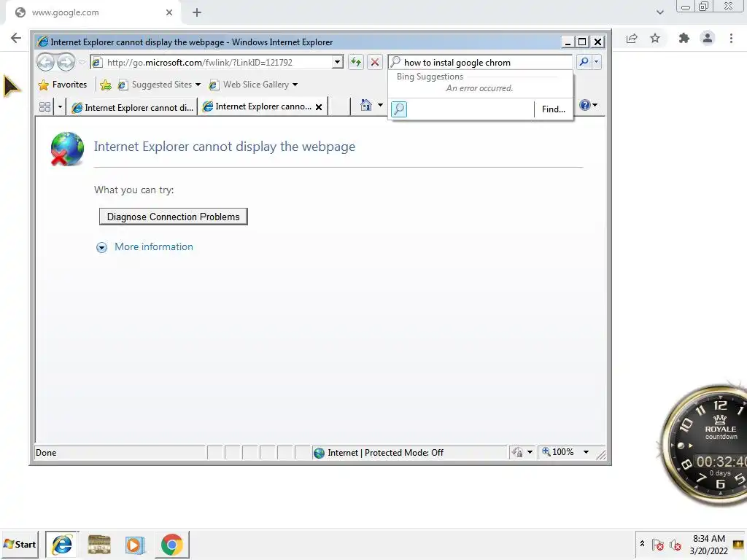747x560 pixels.
Task: Expand the address bar autocomplete dropdown
Action: (337, 63)
